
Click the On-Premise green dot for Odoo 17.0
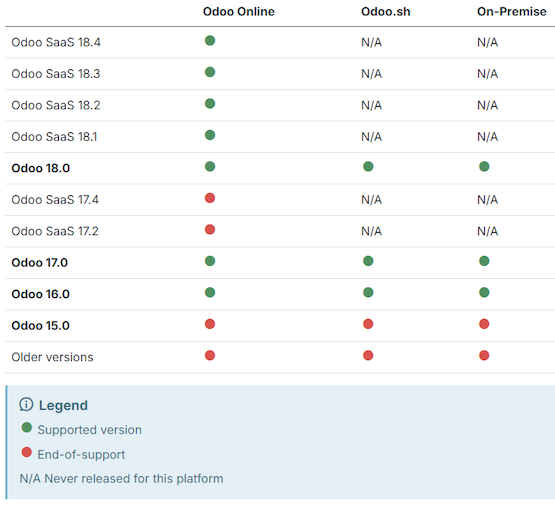(484, 261)
